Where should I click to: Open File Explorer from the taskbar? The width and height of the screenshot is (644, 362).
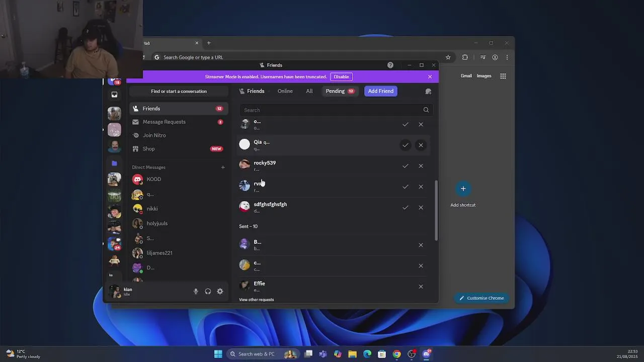[x=352, y=354]
